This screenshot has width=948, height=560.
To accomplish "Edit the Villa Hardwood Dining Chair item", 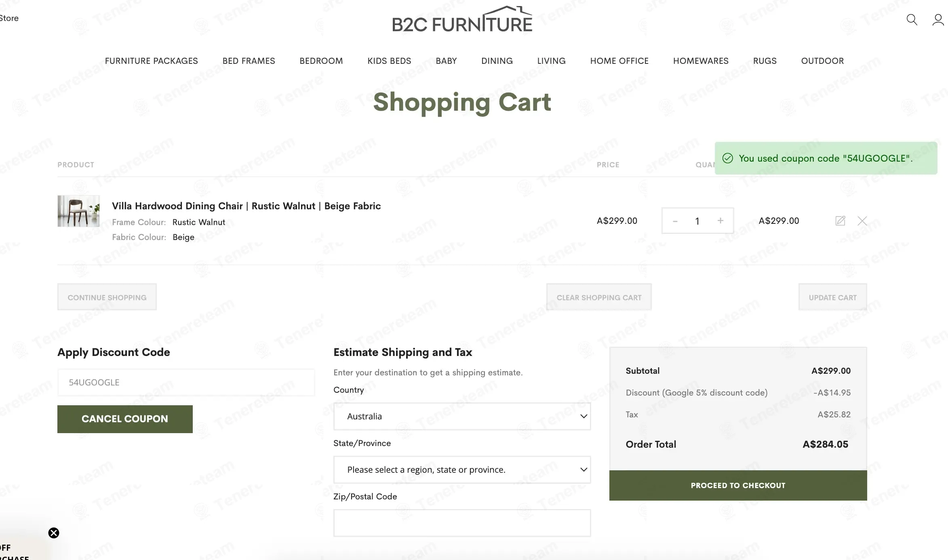I will [840, 221].
